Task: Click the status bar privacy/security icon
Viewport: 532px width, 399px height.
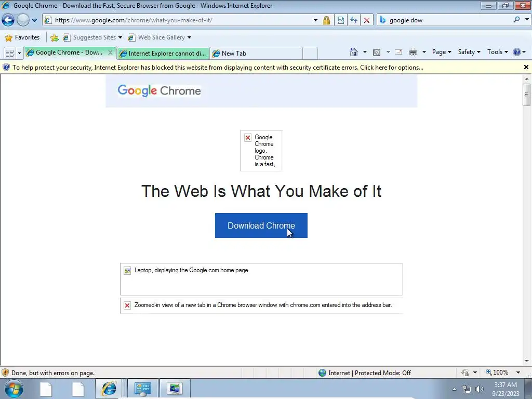Action: click(x=465, y=373)
